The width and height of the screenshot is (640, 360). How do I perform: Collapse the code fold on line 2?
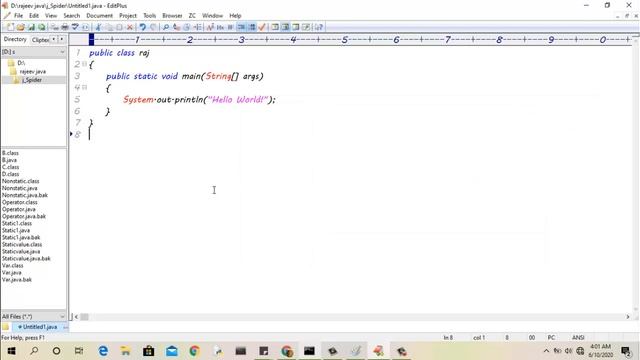pos(84,64)
